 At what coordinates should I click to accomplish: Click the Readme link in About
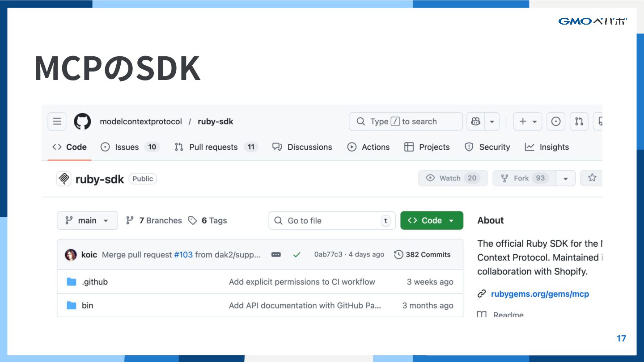[x=508, y=315]
